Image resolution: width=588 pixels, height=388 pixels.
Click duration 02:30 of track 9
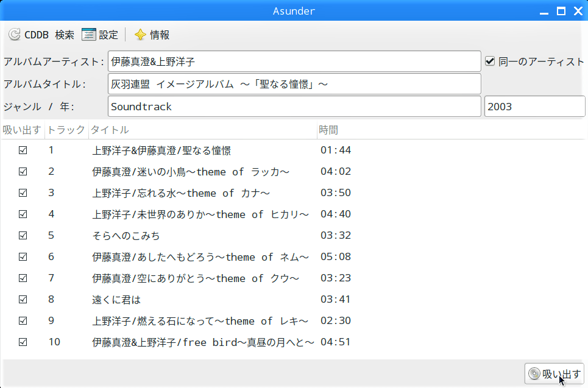click(336, 320)
